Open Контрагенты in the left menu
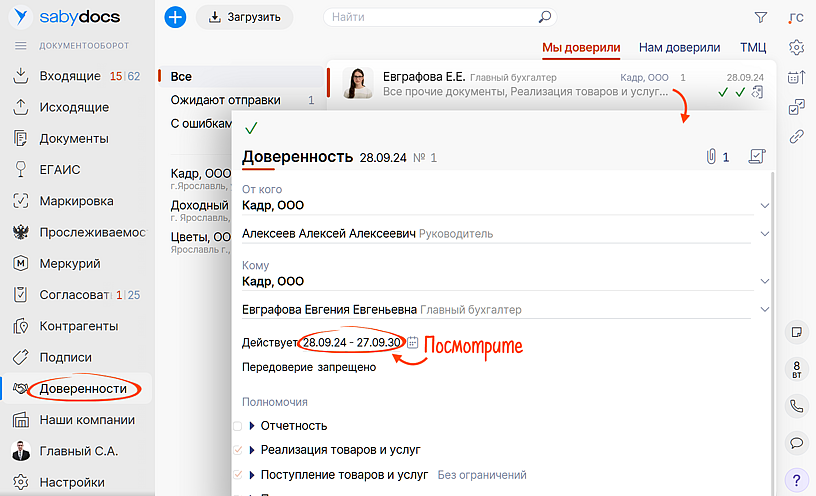The height and width of the screenshot is (496, 816). point(78,326)
